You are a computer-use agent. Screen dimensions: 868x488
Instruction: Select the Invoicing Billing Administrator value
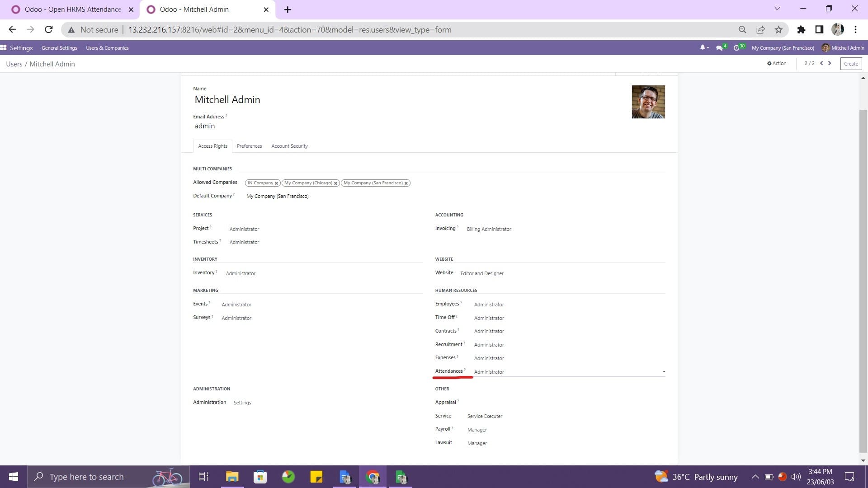[x=489, y=229]
